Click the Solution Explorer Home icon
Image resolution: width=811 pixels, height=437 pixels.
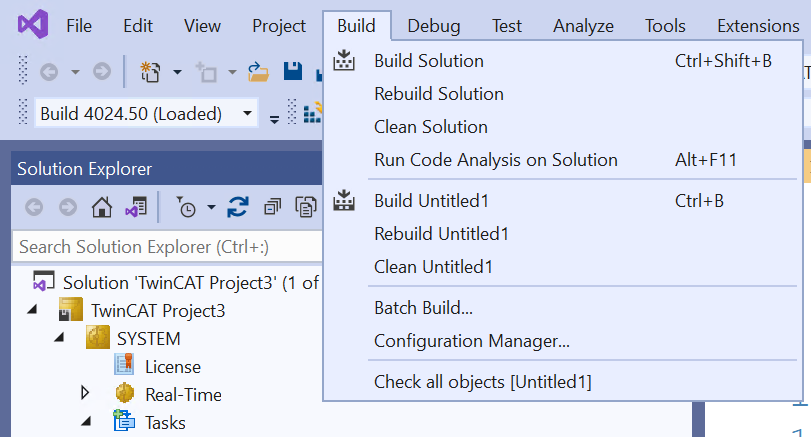(x=101, y=207)
